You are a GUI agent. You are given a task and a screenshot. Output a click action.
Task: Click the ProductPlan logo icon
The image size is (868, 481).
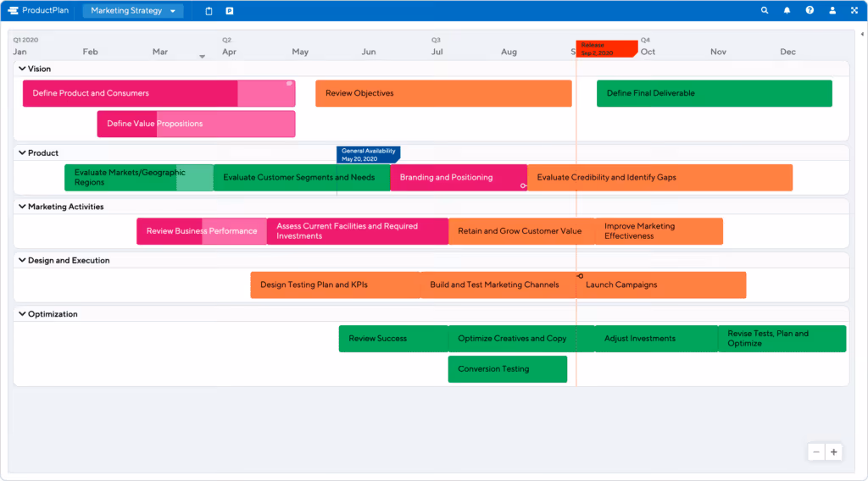[x=13, y=10]
